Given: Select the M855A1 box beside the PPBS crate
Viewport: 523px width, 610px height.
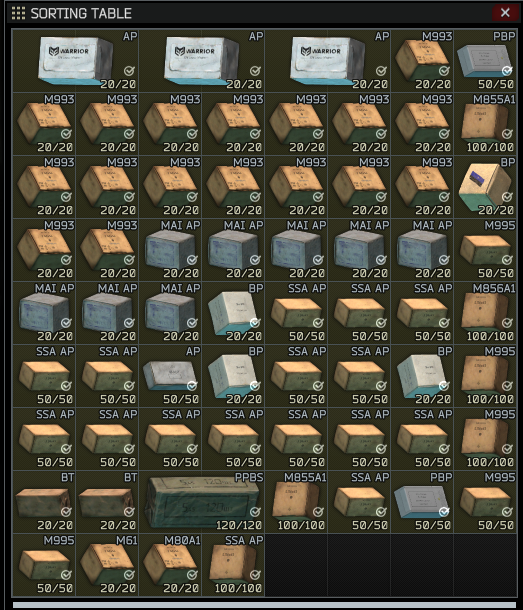Looking at the screenshot, I should click(296, 502).
